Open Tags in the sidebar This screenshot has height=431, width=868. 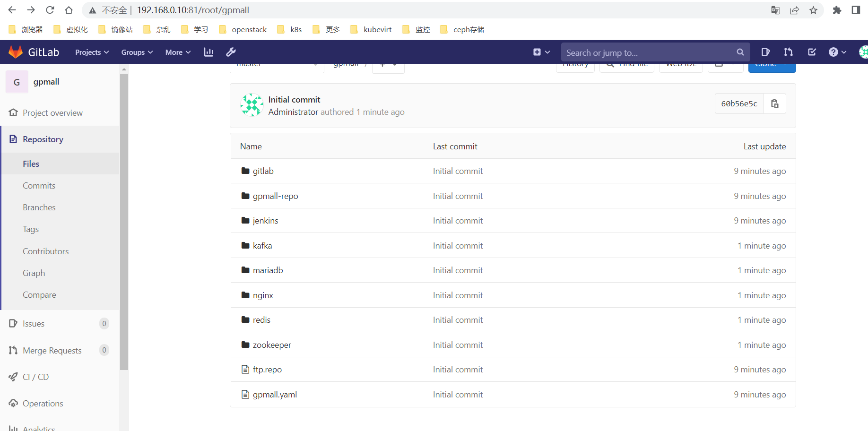pos(31,229)
